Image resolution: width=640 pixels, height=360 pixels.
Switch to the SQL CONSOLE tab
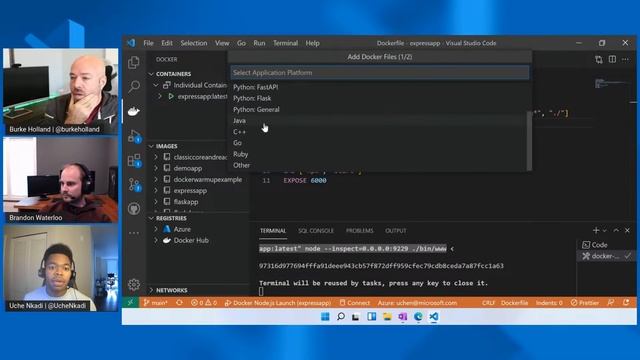316,231
